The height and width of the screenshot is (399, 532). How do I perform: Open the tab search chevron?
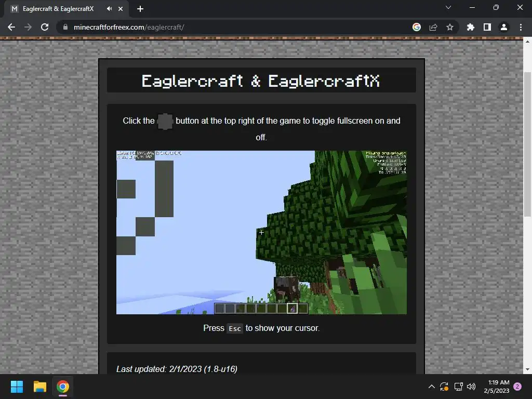tap(448, 7)
